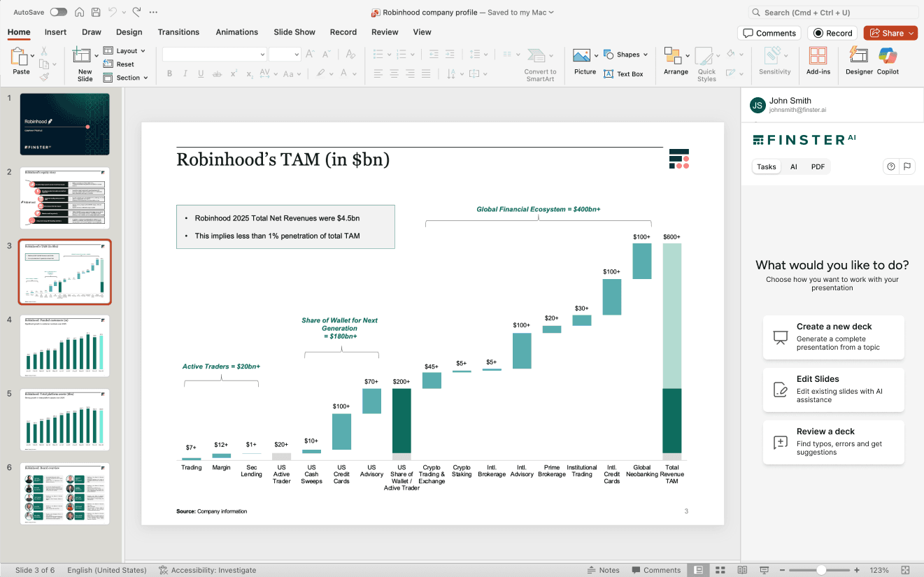Image resolution: width=924 pixels, height=577 pixels.
Task: Open the Slide Sorter view in status bar
Action: pos(720,570)
